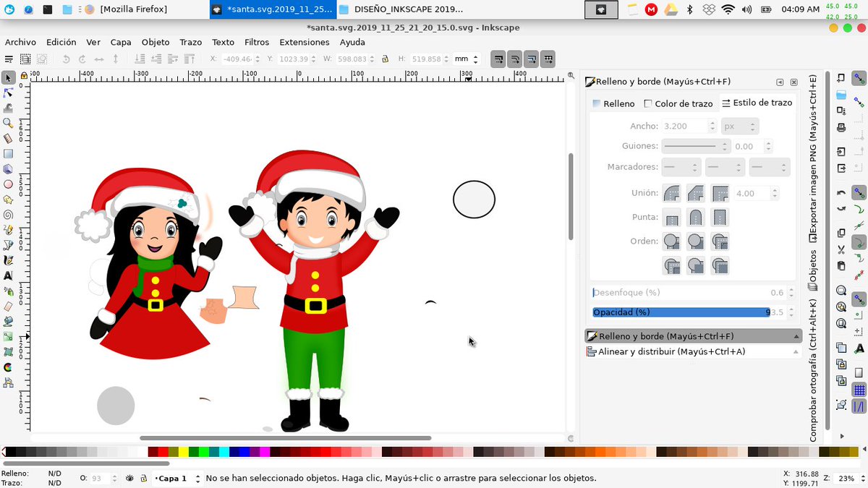868x488 pixels.
Task: Toggle move patterns with object
Action: (548, 59)
